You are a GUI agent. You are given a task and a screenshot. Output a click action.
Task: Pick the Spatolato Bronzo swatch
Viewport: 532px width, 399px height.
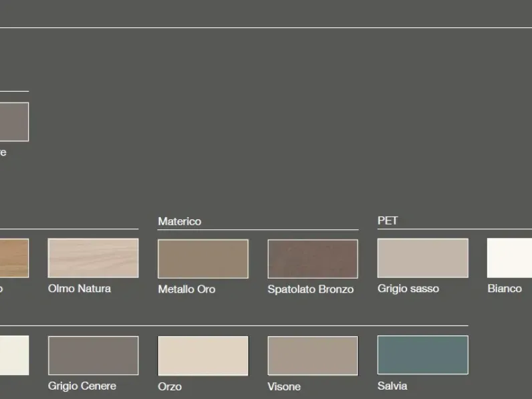[x=313, y=259]
